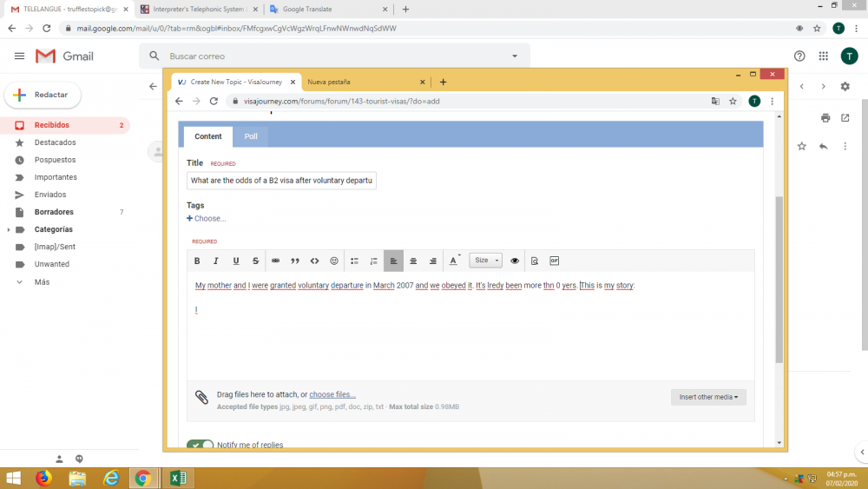
Task: Open the emoji picker in editor
Action: pyautogui.click(x=334, y=261)
